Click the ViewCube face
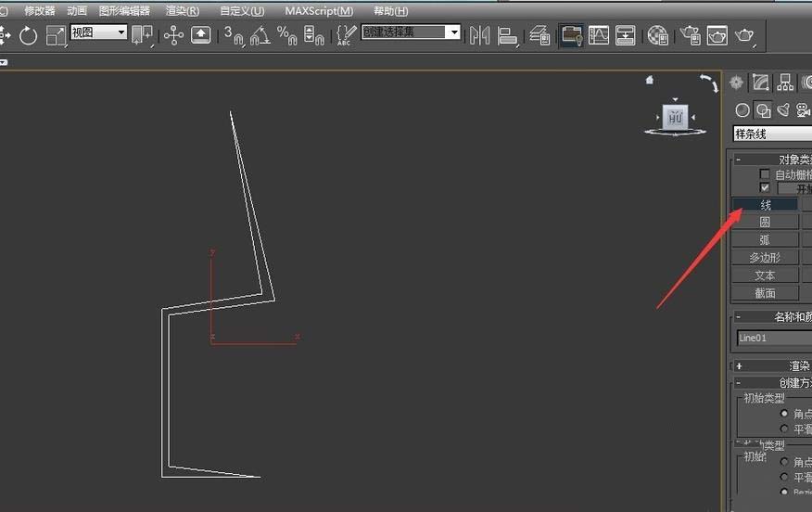The height and width of the screenshot is (512, 812). [x=676, y=118]
